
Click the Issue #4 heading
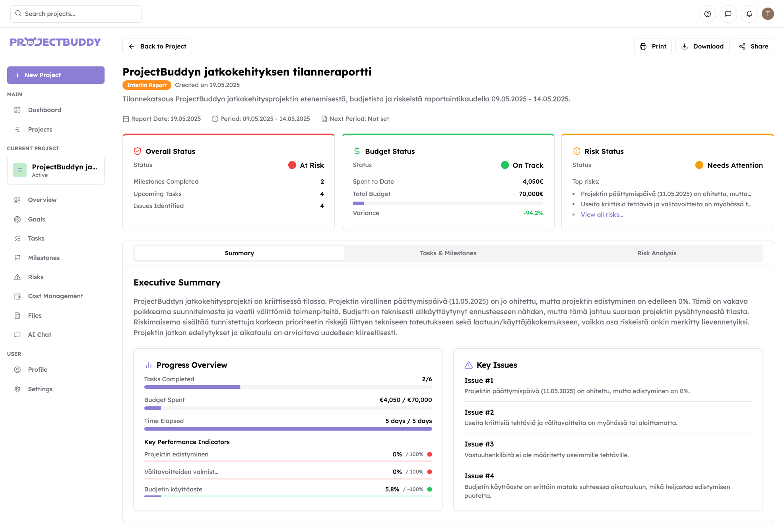pos(479,476)
